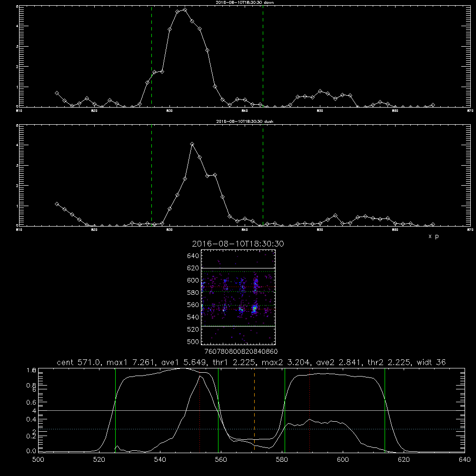
Task: Click the '2016-08-10T18:30:30 dusk' plot title
Action: click(x=245, y=121)
